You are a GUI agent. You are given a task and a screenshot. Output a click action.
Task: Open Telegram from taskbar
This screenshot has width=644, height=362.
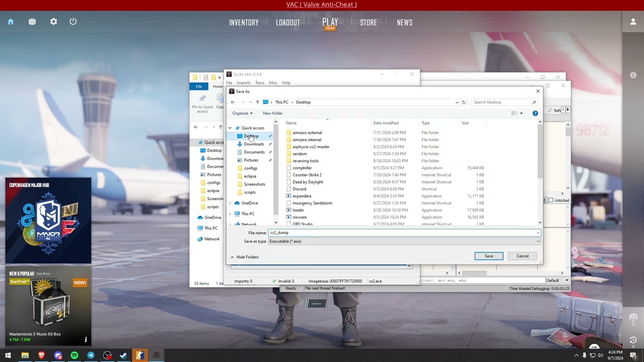(91, 355)
